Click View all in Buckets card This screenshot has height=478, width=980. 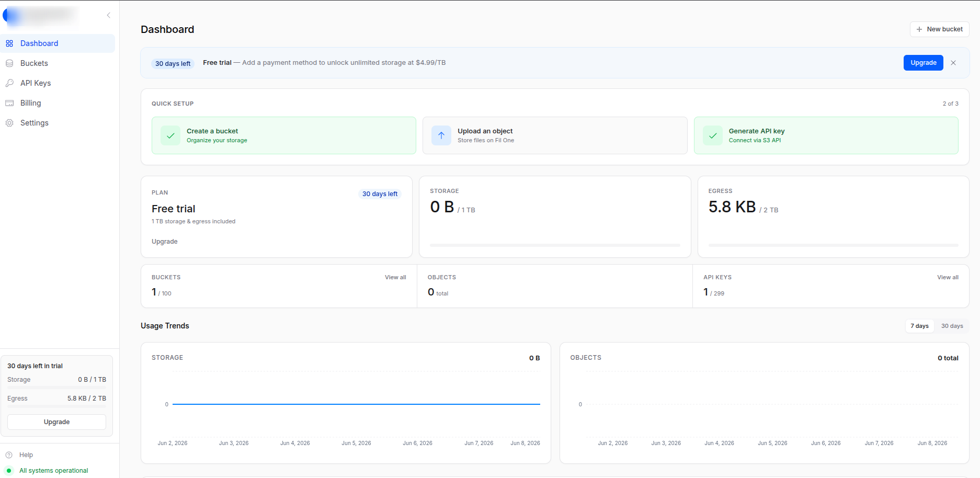395,277
